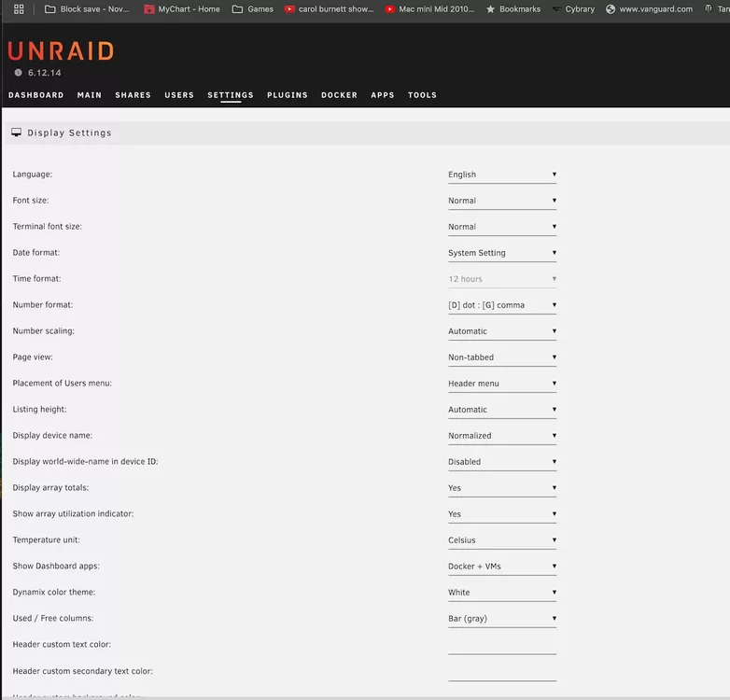
Task: Open the Plugins tab
Action: [288, 95]
